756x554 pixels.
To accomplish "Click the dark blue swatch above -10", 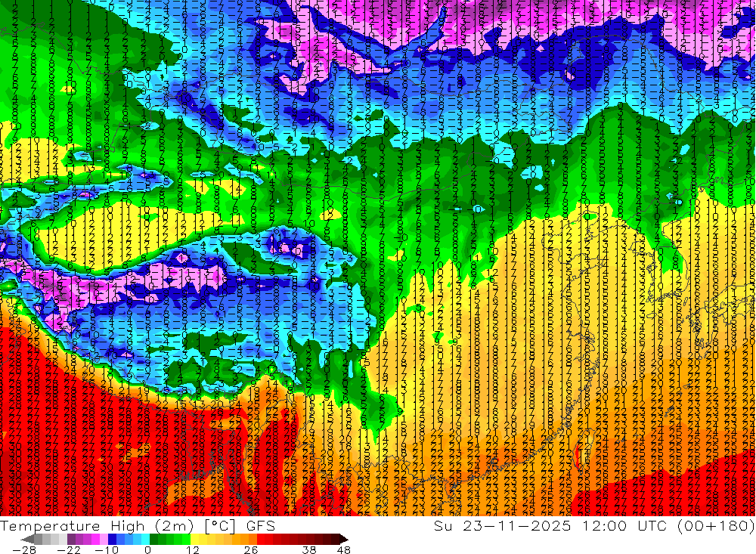I will click(112, 539).
